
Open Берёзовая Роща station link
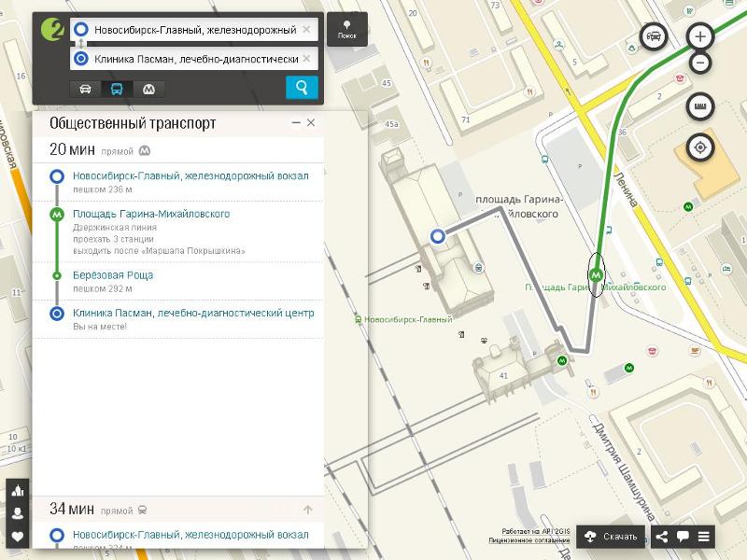point(113,274)
